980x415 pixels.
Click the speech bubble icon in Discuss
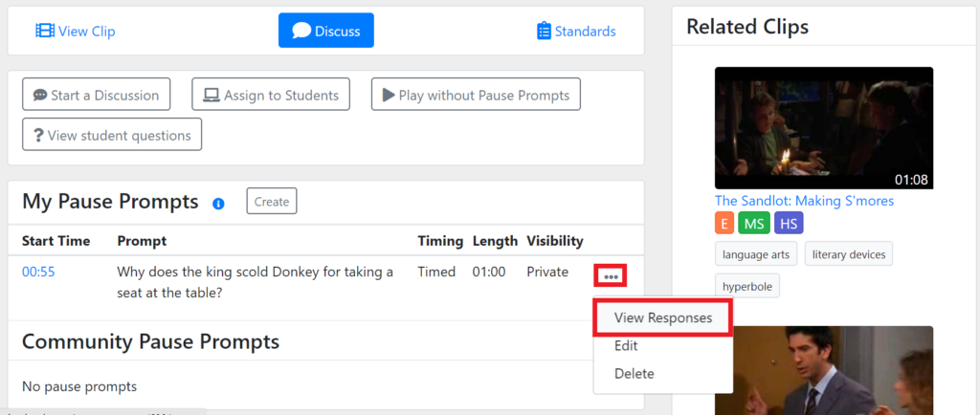301,31
